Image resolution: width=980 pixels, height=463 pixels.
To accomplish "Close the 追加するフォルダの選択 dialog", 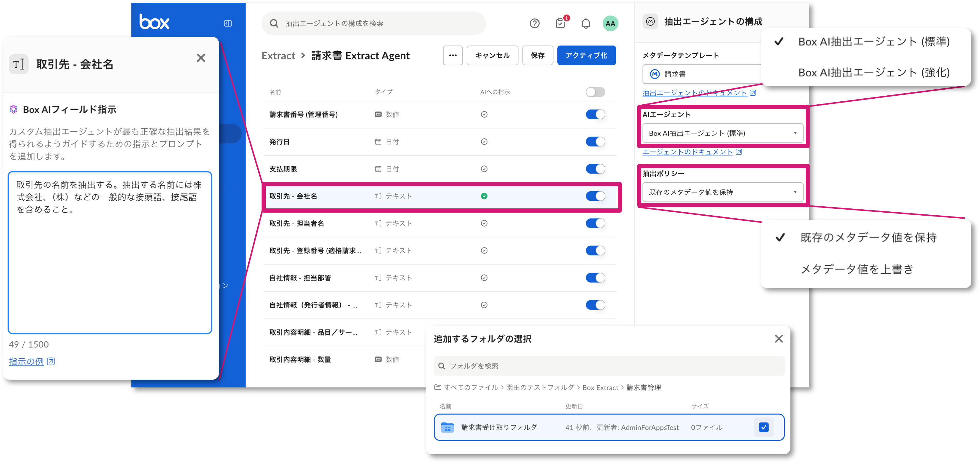I will click(779, 339).
